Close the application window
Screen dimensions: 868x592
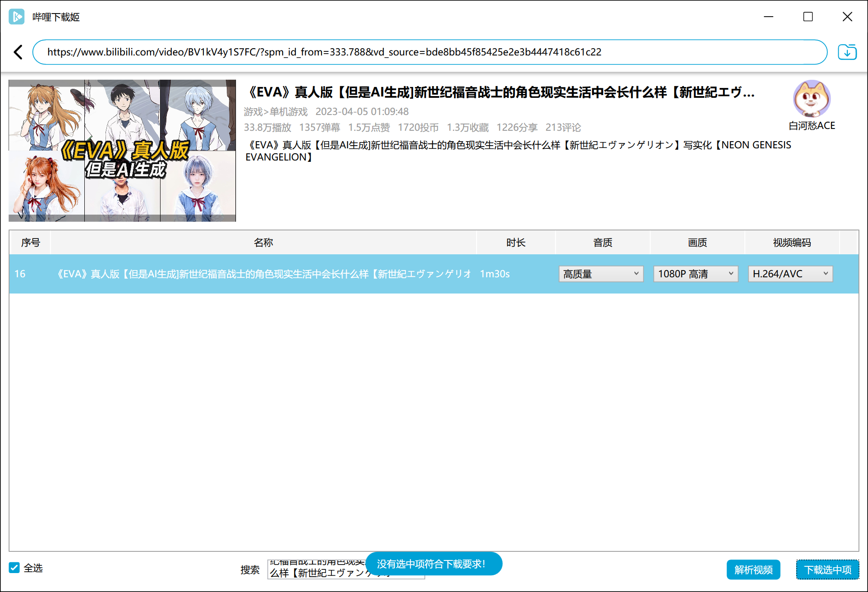(x=847, y=17)
